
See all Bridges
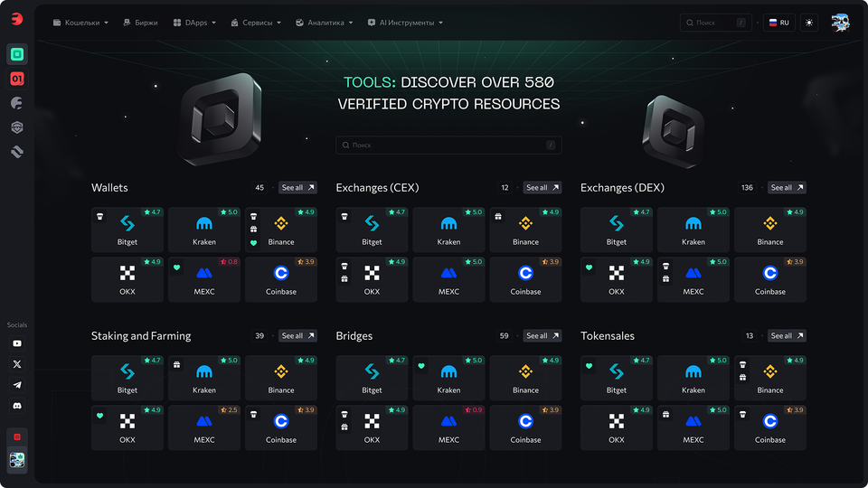542,336
